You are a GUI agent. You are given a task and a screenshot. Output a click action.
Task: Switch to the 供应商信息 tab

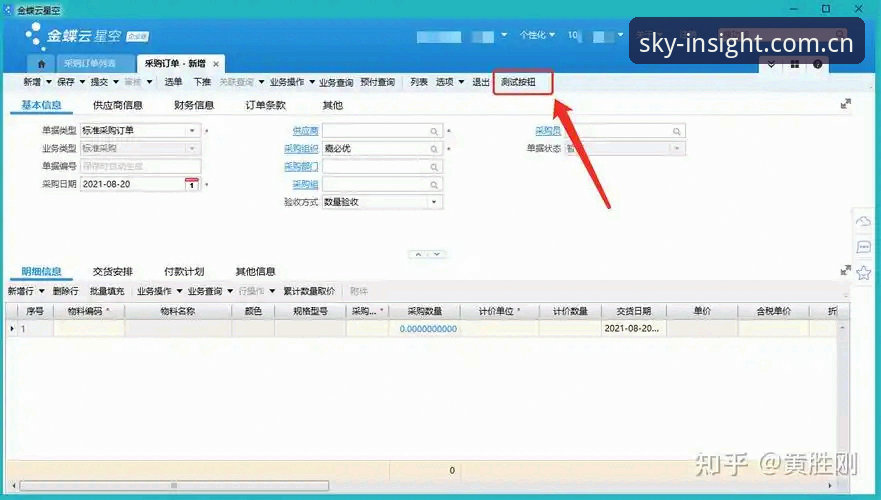pos(117,105)
